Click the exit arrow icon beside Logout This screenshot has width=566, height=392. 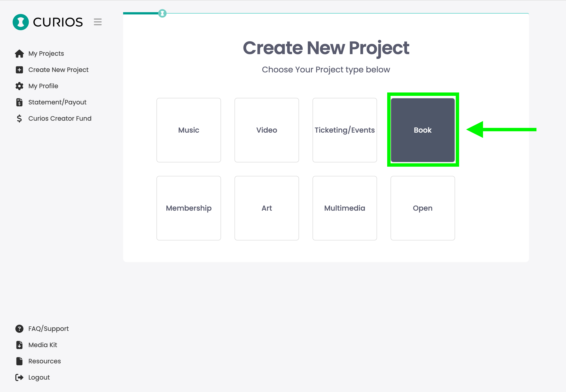point(19,377)
